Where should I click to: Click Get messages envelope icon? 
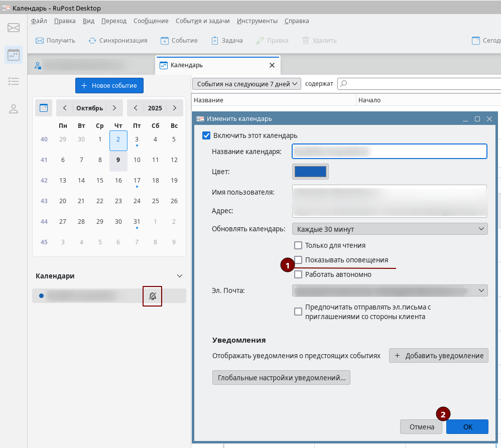pos(40,41)
